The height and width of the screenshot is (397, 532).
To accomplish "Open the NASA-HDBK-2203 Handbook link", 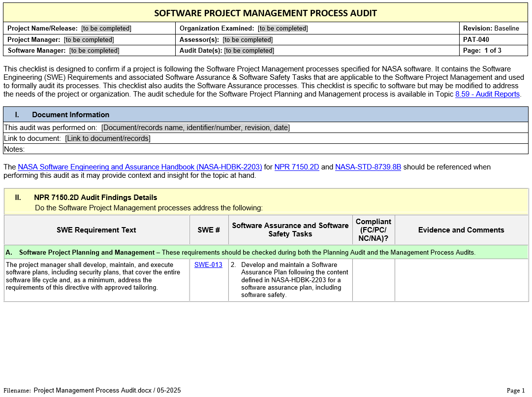I will click(x=140, y=167).
